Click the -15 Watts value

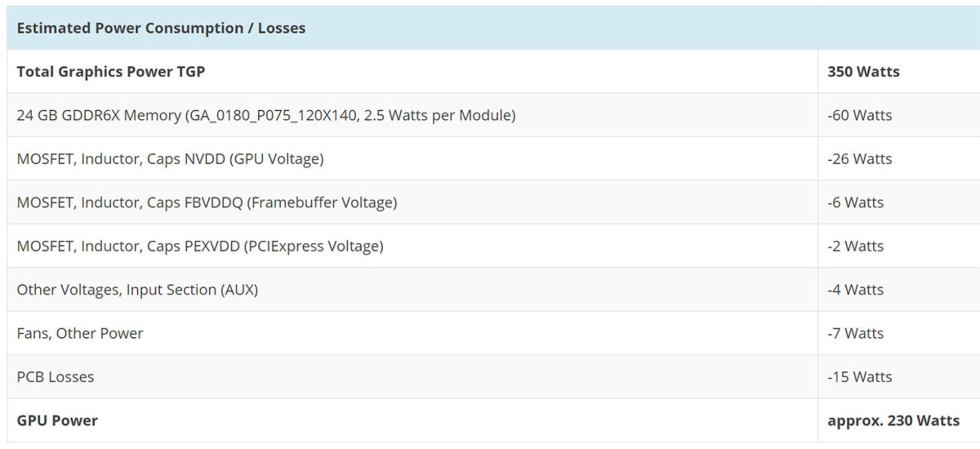pyautogui.click(x=860, y=377)
